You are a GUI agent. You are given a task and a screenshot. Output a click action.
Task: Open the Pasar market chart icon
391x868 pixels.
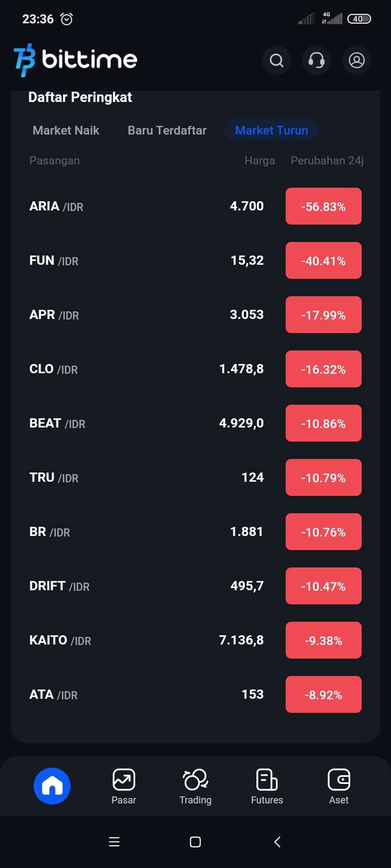point(124,780)
